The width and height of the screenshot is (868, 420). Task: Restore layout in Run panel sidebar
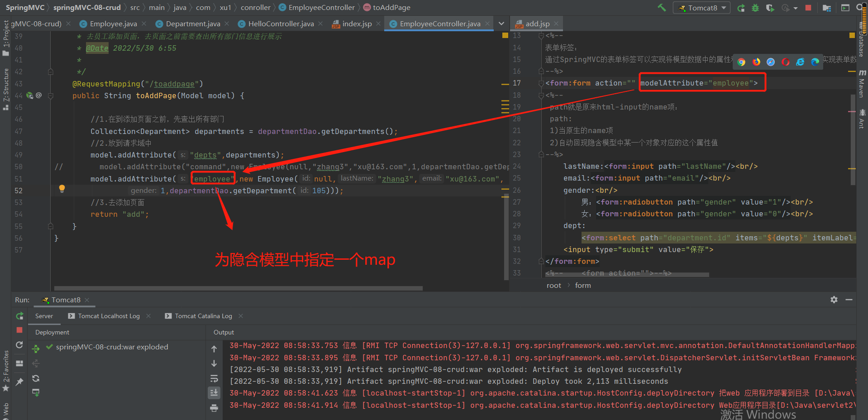point(19,363)
